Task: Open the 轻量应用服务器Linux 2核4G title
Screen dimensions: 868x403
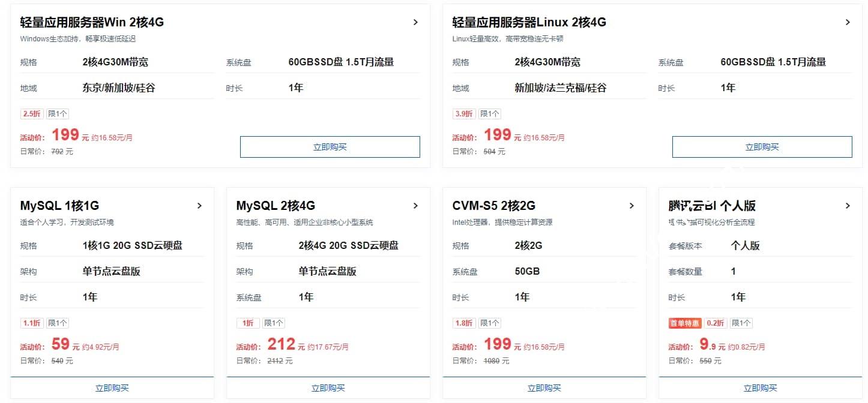Action: (x=529, y=22)
